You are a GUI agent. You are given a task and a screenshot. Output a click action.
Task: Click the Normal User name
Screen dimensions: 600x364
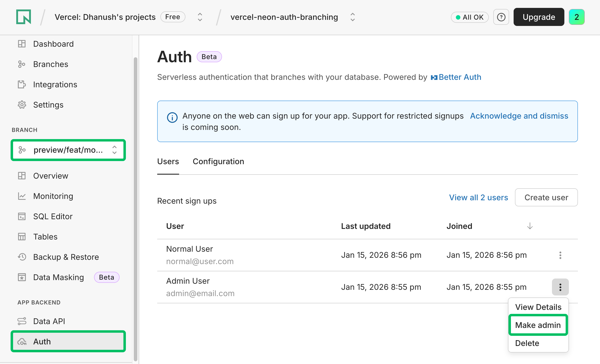pyautogui.click(x=189, y=249)
